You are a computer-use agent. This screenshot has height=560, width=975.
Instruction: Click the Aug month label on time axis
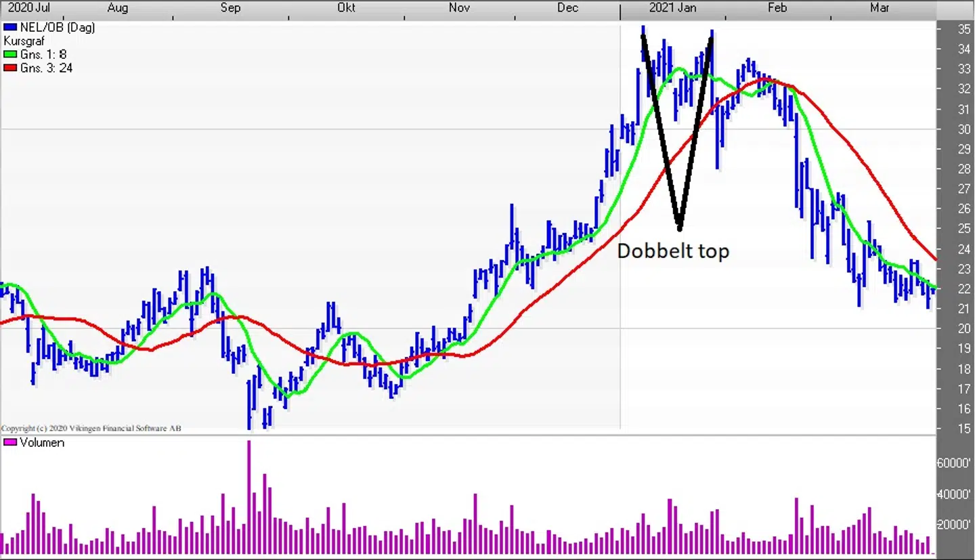pos(118,7)
